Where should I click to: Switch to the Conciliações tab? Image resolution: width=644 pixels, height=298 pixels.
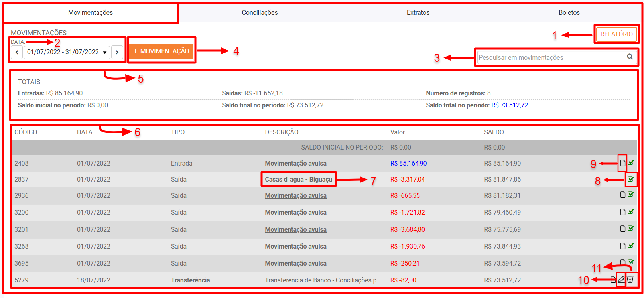(x=260, y=13)
